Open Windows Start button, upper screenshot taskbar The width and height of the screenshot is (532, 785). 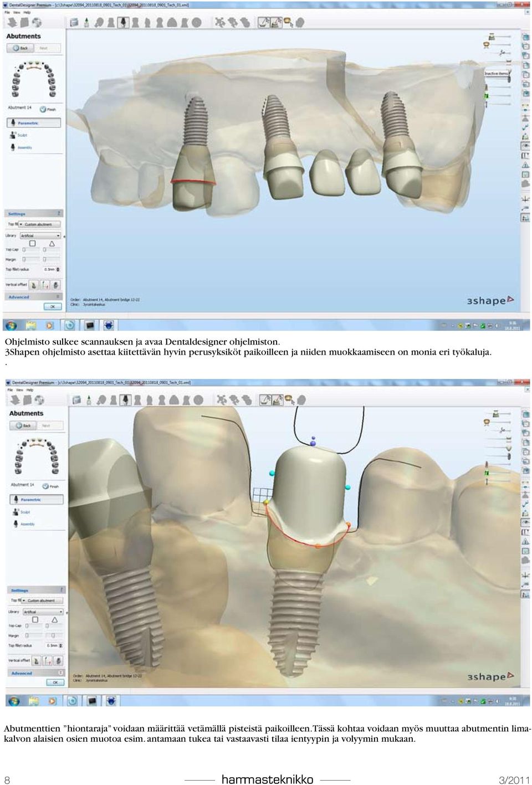pyautogui.click(x=11, y=325)
